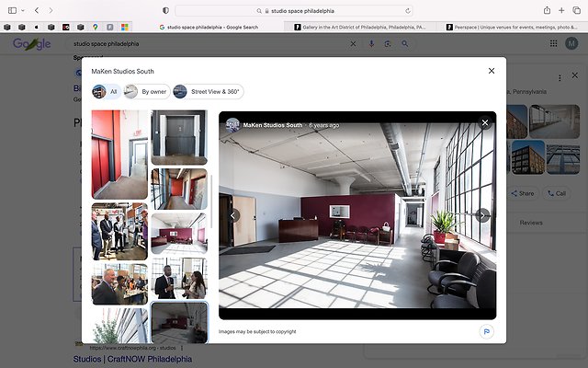Select the All photos filter chip
Viewport: 588px width, 368px height.
[x=106, y=92]
